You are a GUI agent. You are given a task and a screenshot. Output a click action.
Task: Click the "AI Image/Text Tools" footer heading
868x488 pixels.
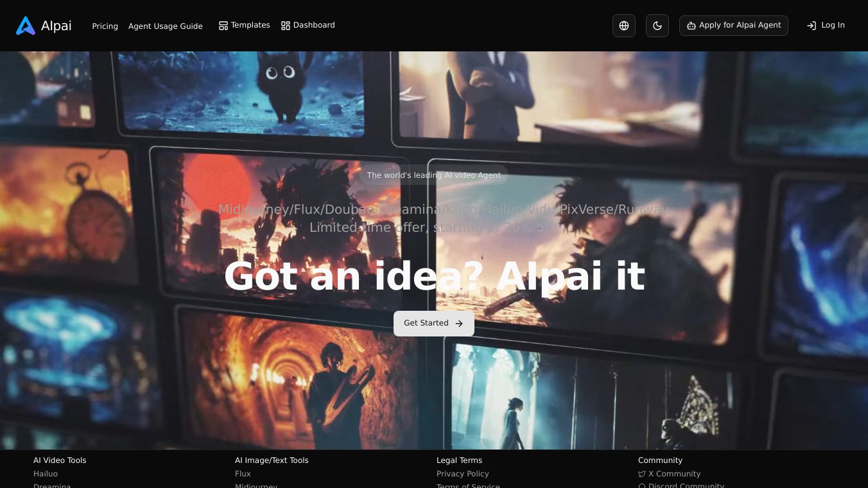(272, 460)
